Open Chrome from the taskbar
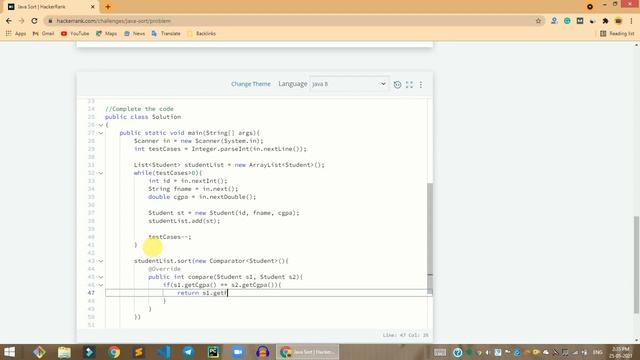This screenshot has width=640, height=360. 114,352
